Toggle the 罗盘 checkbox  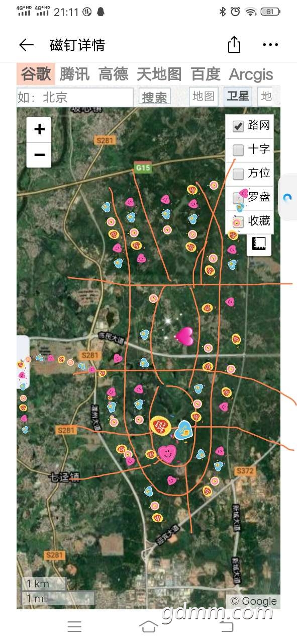pos(238,198)
